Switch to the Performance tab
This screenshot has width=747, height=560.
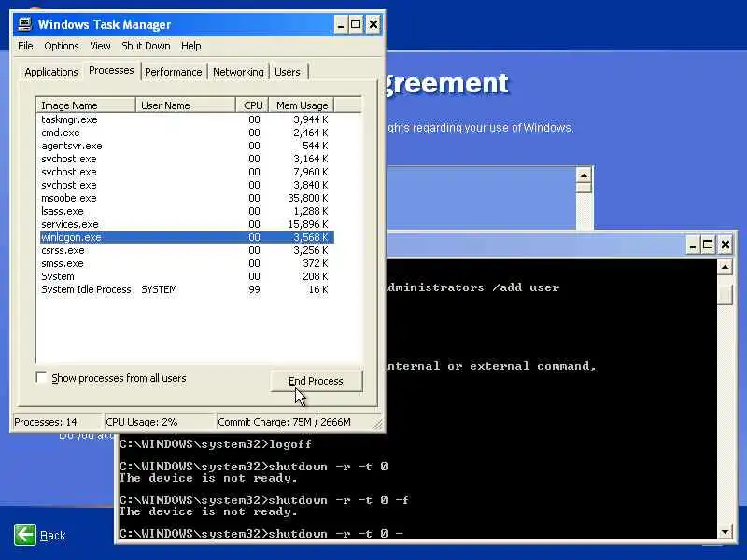coord(174,72)
